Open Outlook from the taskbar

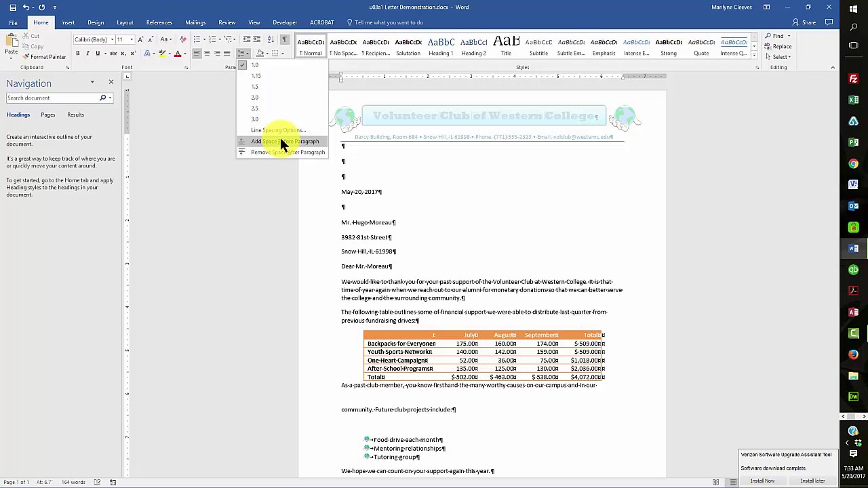(x=853, y=206)
